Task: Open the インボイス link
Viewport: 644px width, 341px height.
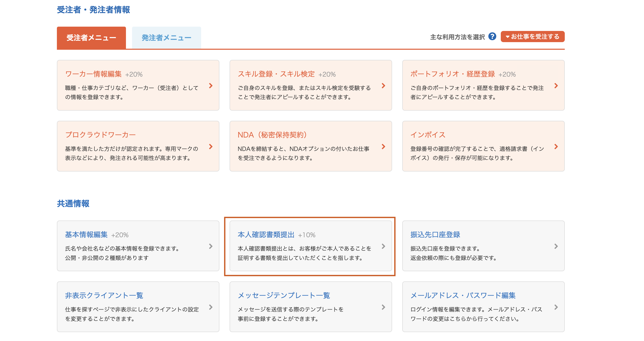Action: pos(428,135)
